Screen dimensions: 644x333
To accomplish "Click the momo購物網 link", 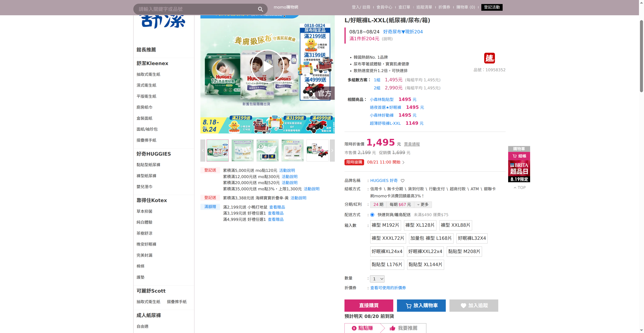I will [x=286, y=7].
